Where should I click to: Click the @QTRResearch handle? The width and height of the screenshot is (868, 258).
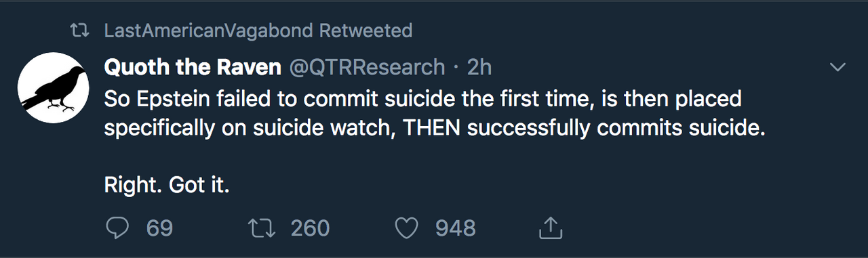(x=367, y=66)
